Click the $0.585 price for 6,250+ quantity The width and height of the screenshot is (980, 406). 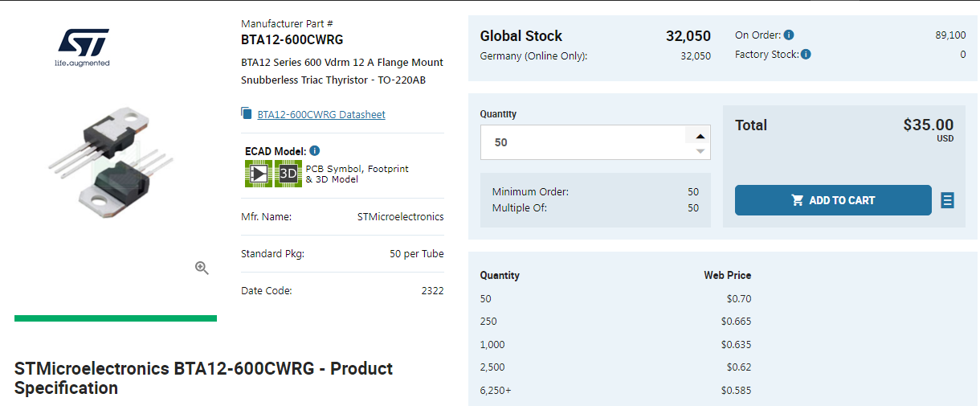point(737,391)
